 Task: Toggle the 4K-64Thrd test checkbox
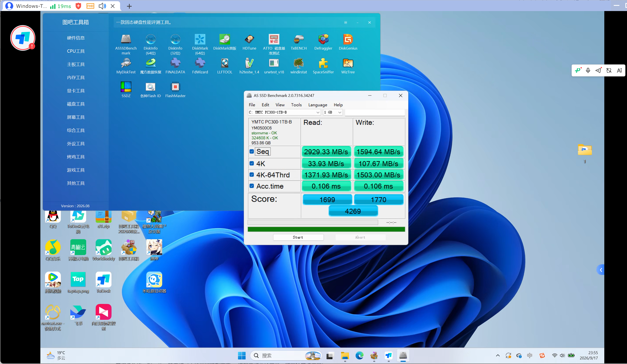(252, 175)
